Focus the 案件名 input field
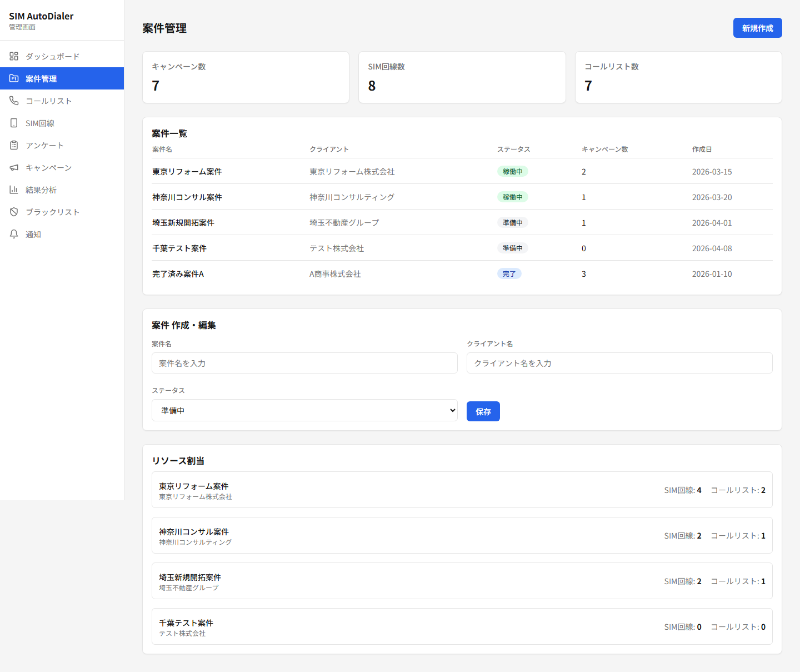Image resolution: width=800 pixels, height=672 pixels. tap(304, 363)
